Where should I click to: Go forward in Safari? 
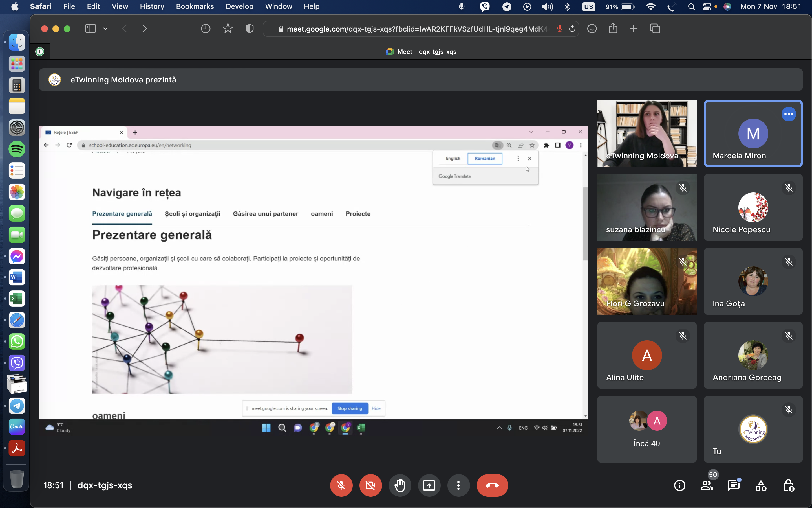(144, 29)
